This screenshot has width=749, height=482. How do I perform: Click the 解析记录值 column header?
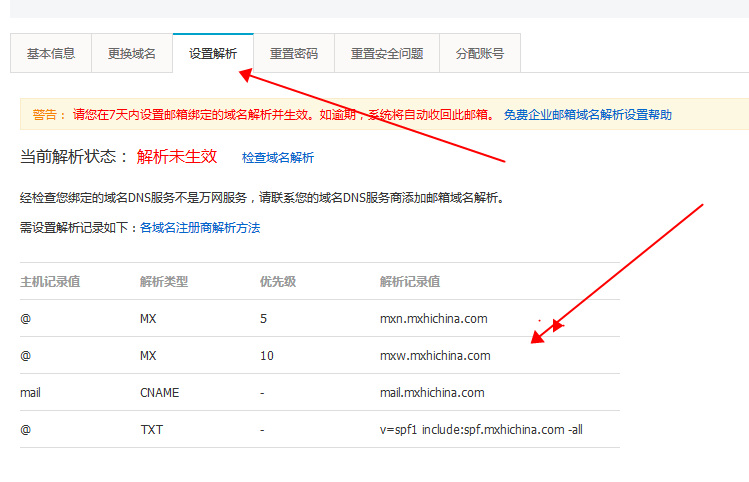pyautogui.click(x=410, y=282)
